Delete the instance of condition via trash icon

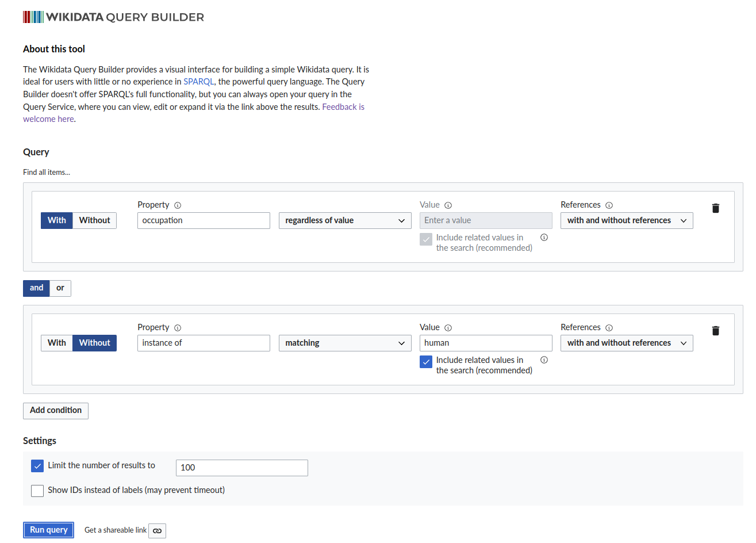point(715,331)
